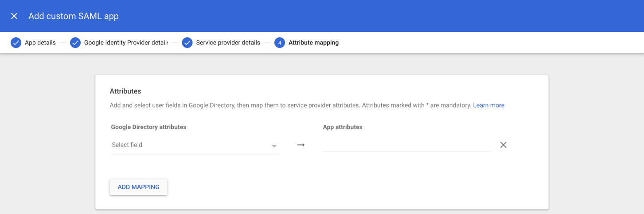Image resolution: width=644 pixels, height=214 pixels.
Task: Click the Google Directory attributes column label
Action: [x=148, y=127]
